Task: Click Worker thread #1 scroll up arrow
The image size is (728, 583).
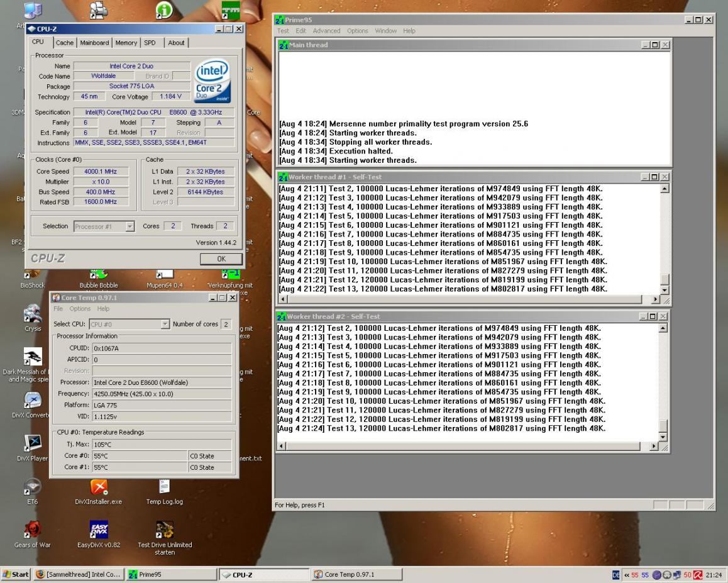Action: tap(665, 189)
